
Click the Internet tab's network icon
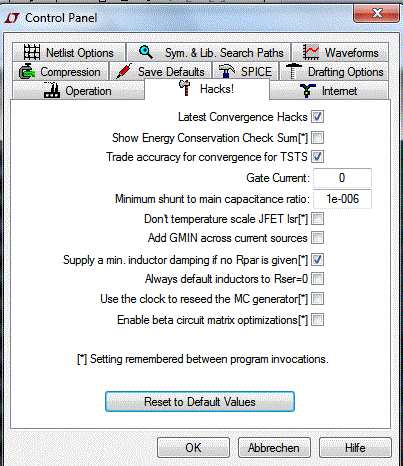[x=307, y=91]
